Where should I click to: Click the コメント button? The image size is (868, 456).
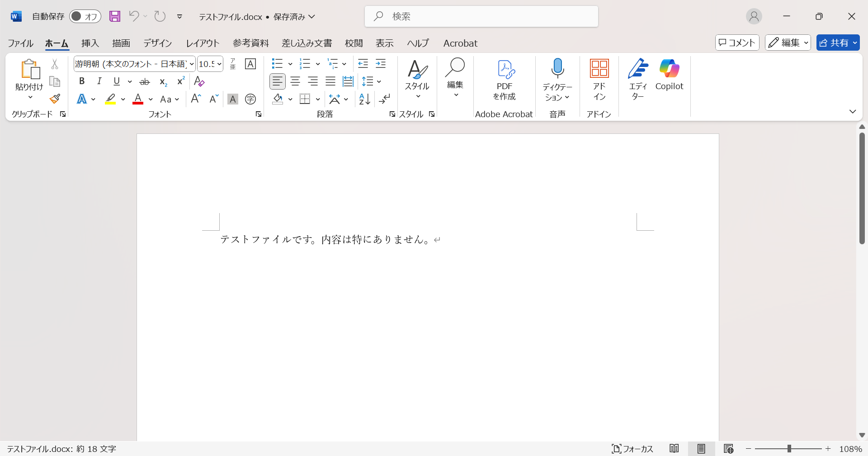point(737,43)
